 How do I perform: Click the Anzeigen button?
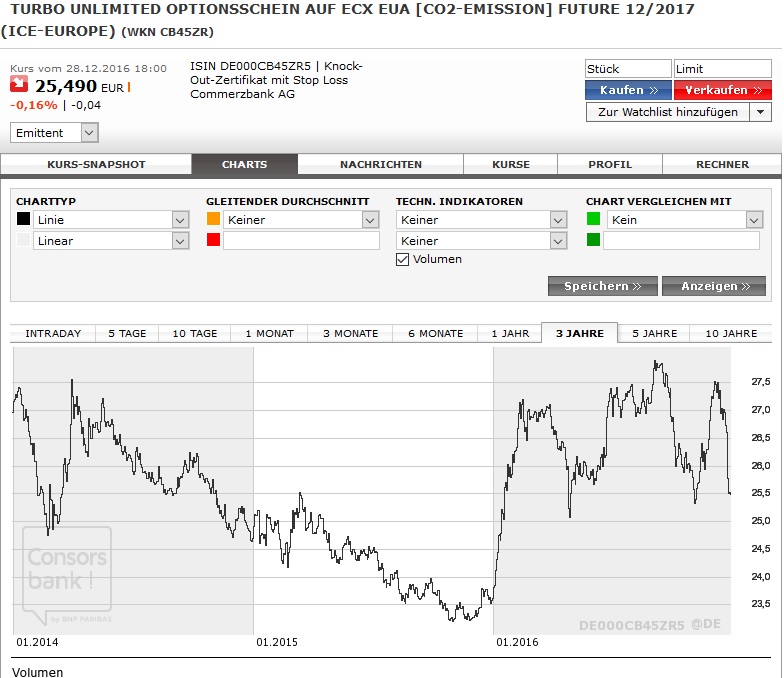(714, 286)
